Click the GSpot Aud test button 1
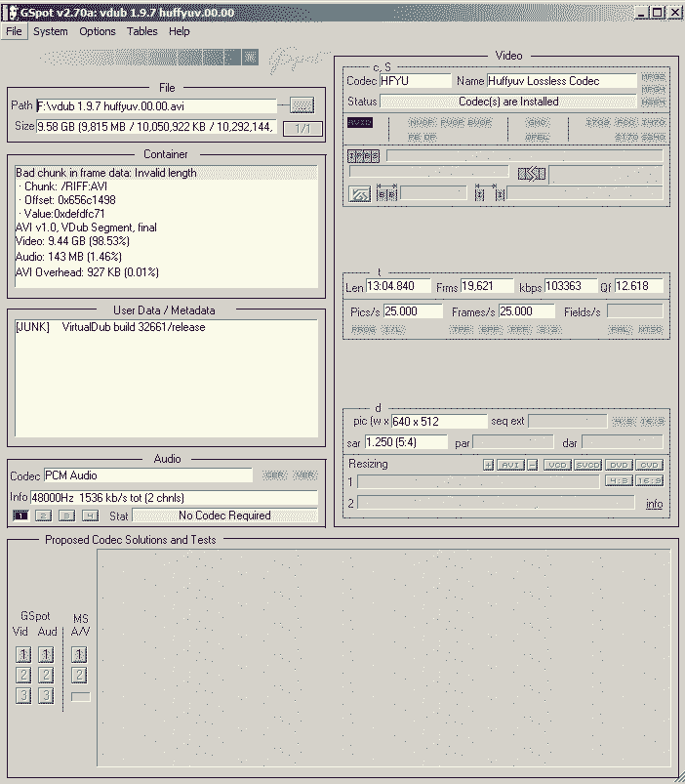The width and height of the screenshot is (685, 784). pos(46,654)
